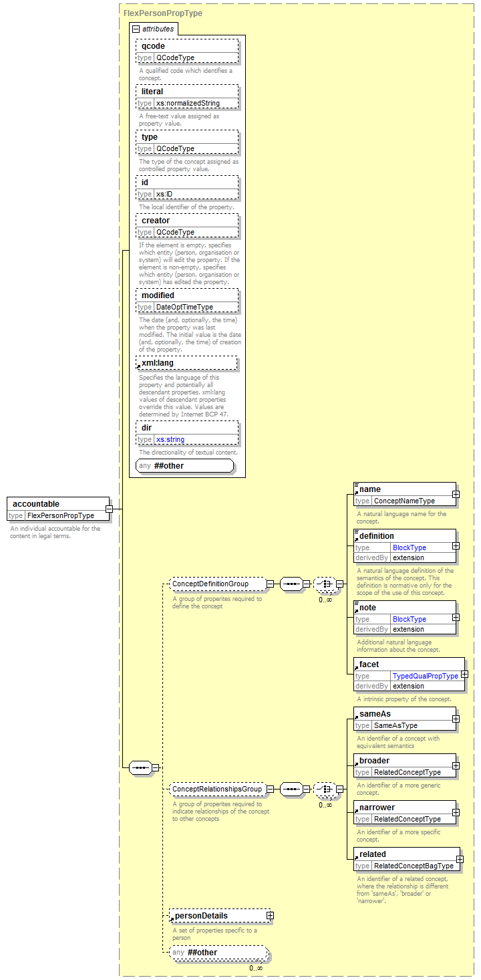Expand the facet element plus icon
This screenshot has width=481, height=980.
point(464,675)
